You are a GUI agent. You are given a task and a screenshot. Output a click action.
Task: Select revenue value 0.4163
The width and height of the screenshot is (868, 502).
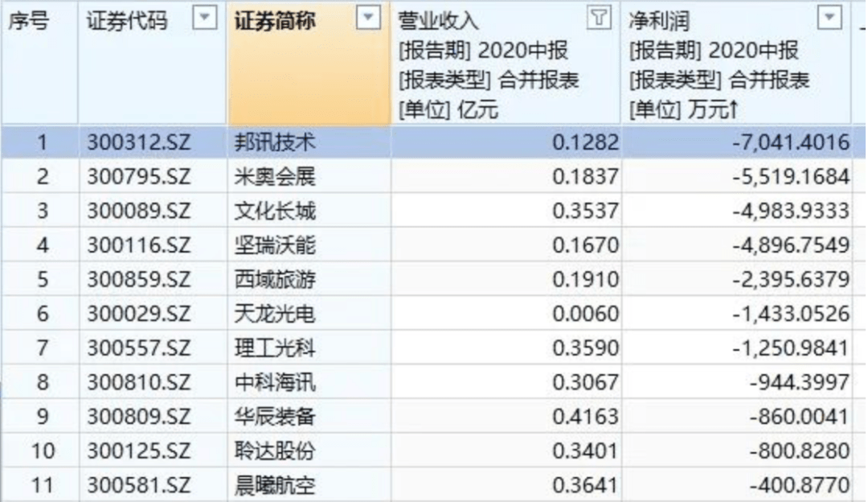[x=585, y=418]
